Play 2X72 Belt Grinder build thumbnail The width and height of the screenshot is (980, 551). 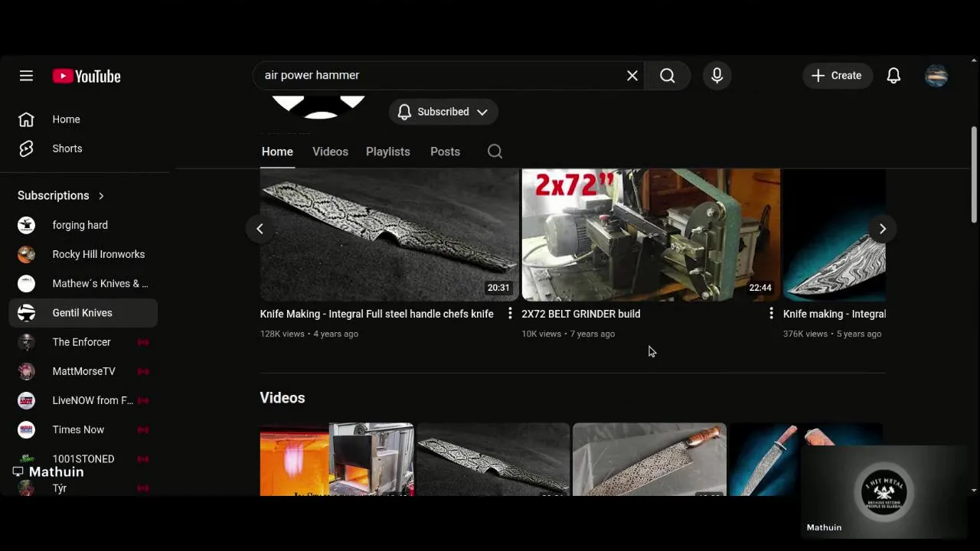(x=651, y=235)
